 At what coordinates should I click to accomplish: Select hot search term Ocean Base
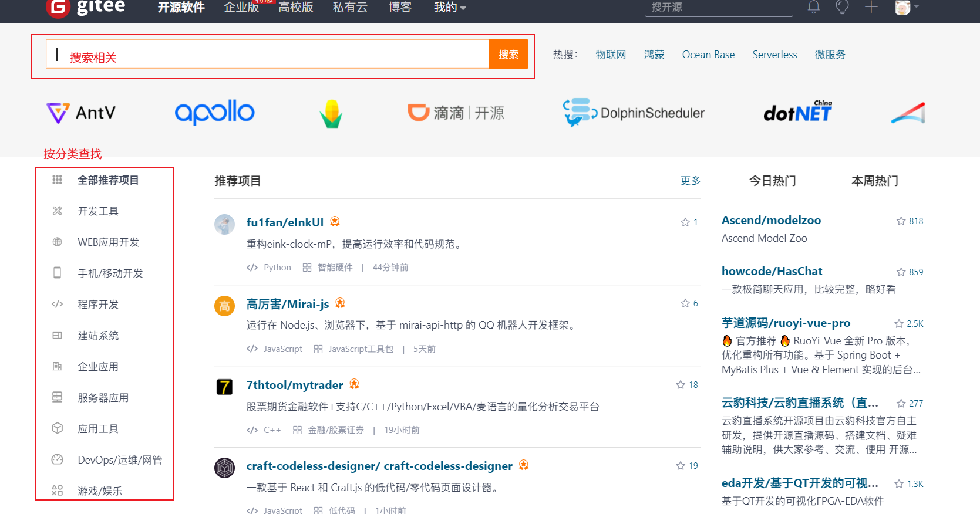coord(708,55)
